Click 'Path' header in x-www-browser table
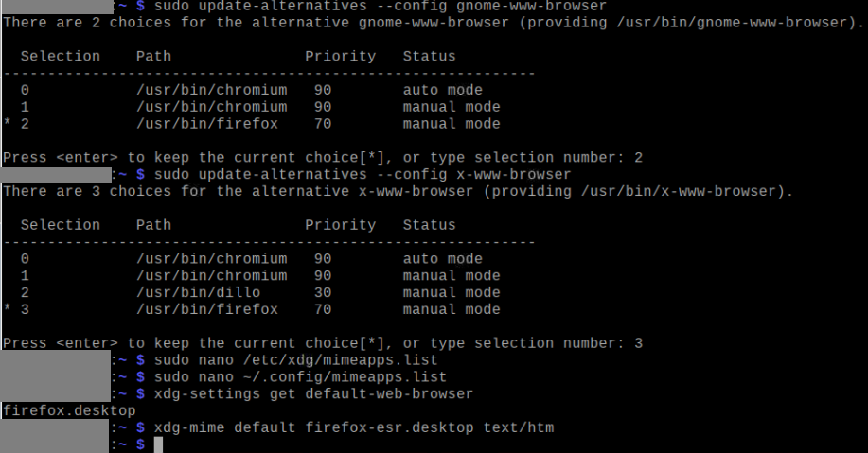 pos(154,225)
